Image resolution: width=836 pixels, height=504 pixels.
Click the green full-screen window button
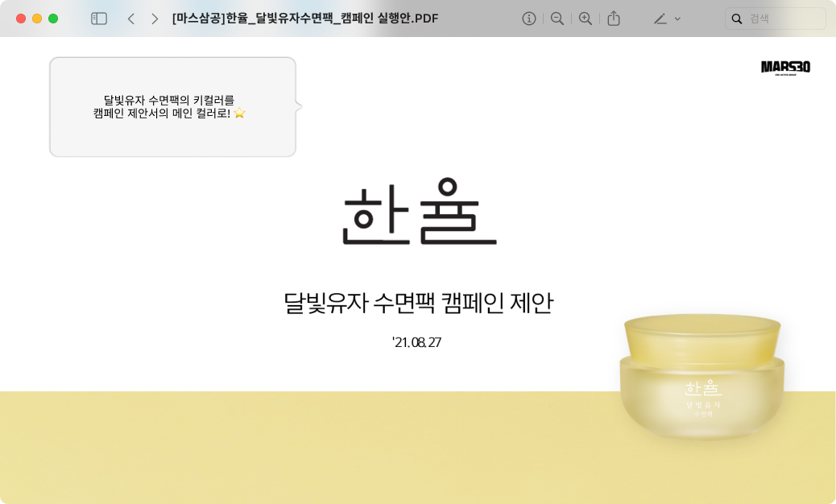(x=53, y=19)
